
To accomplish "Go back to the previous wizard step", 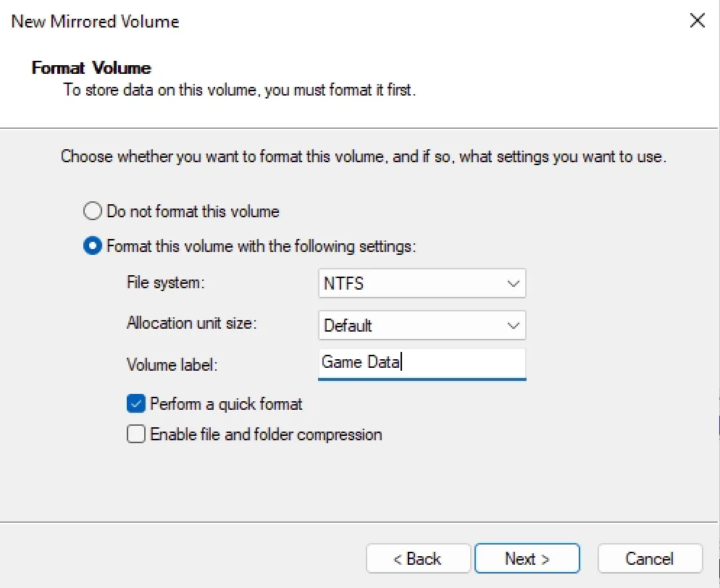I will [x=418, y=558].
